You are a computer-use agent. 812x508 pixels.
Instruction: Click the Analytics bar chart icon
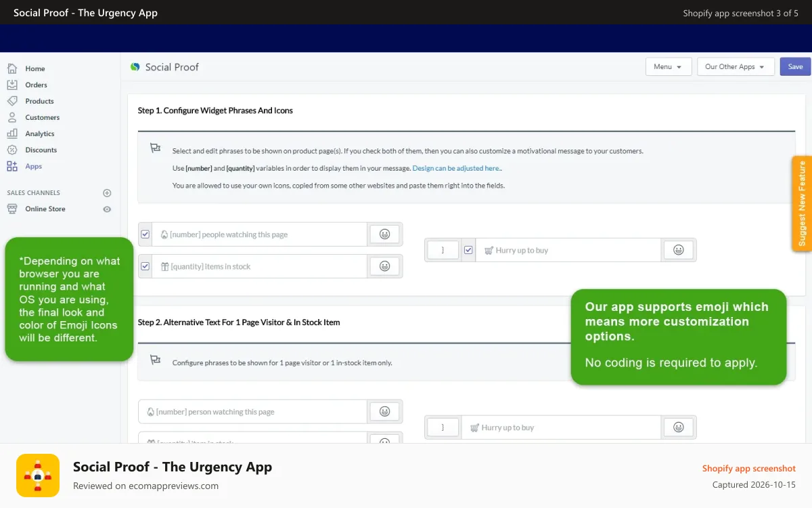click(x=12, y=133)
